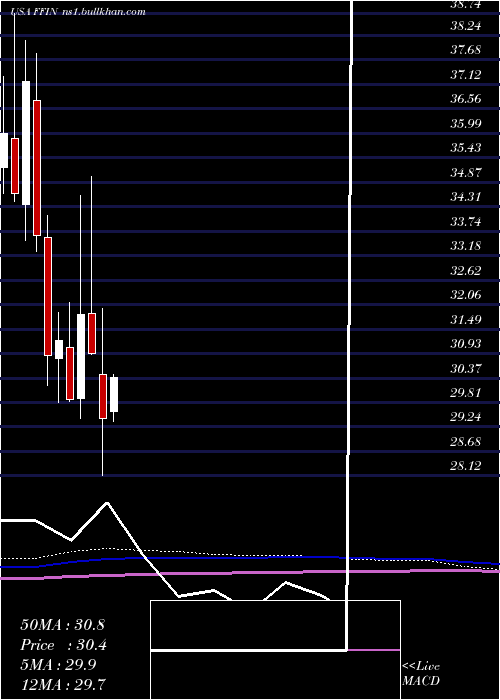The image size is (500, 700).
Task: Click the 28.68 price axis label
Action: tap(465, 442)
